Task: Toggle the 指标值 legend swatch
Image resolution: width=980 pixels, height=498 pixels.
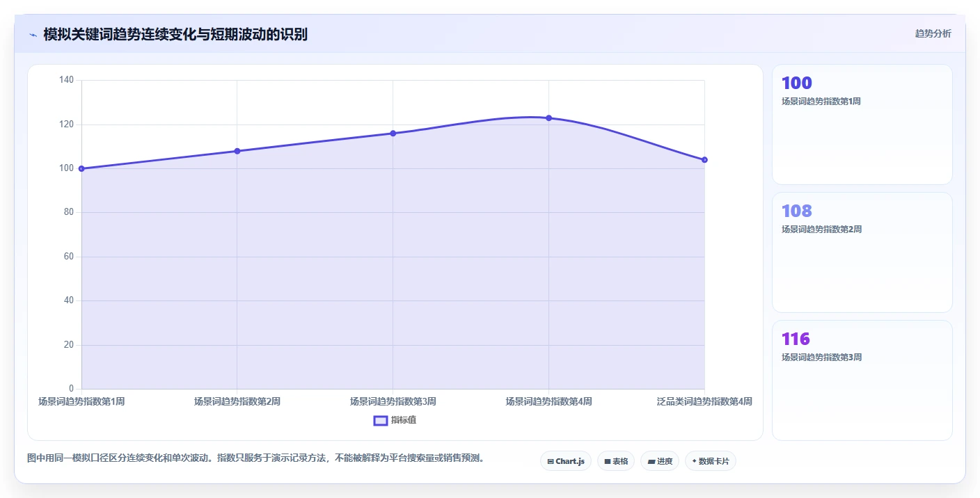Action: 381,420
